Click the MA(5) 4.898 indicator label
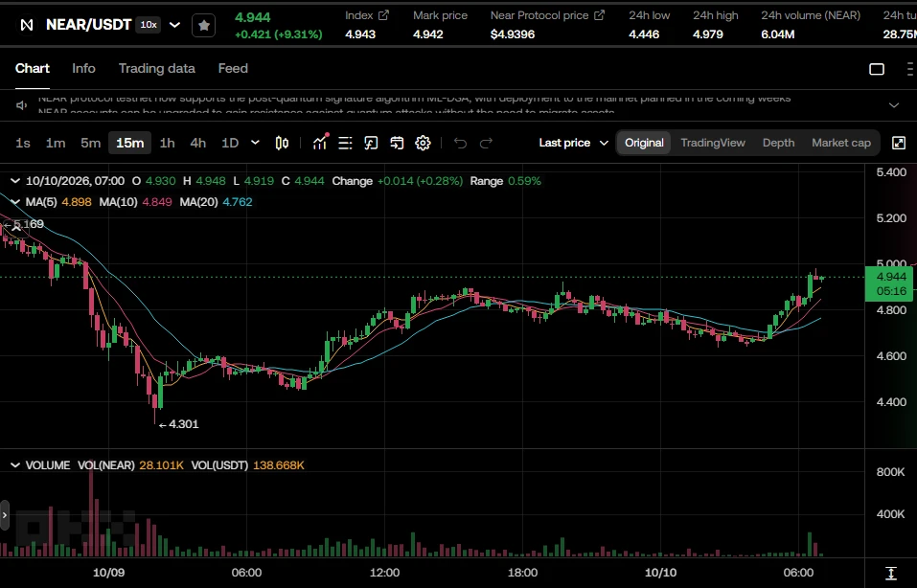 58,202
